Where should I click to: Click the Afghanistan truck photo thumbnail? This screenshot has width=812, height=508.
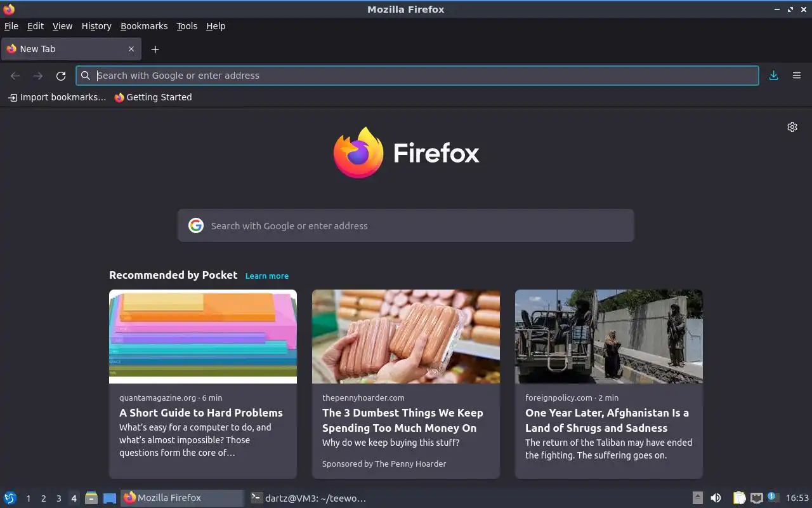[x=609, y=337]
